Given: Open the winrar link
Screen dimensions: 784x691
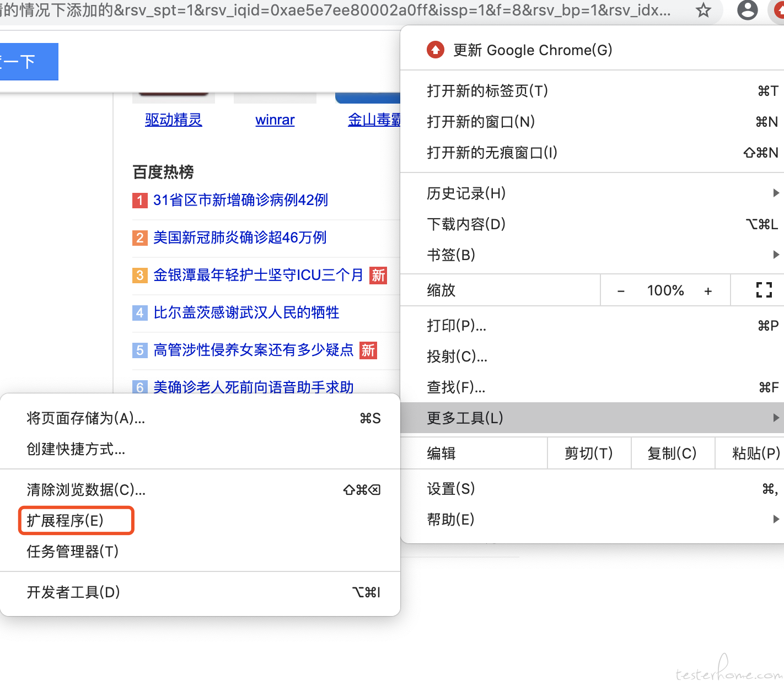Looking at the screenshot, I should point(275,120).
